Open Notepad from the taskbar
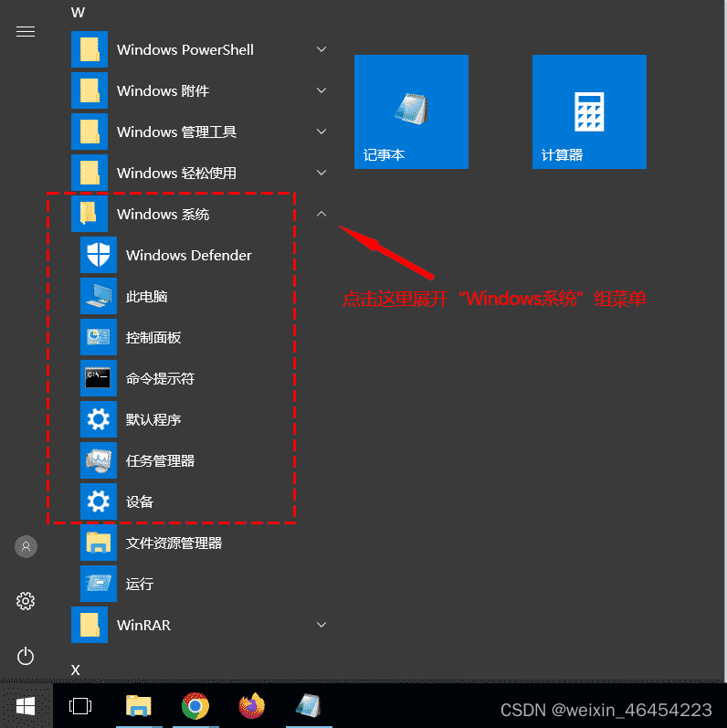 (x=309, y=706)
